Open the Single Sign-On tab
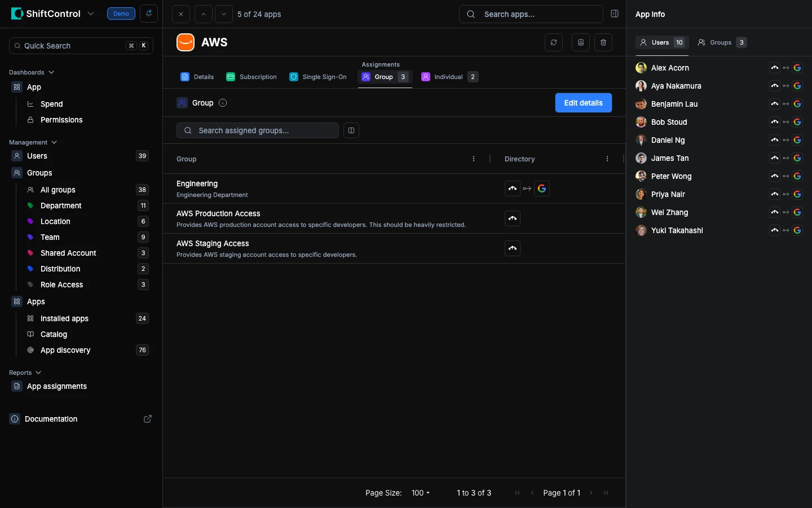The width and height of the screenshot is (812, 508). (318, 77)
